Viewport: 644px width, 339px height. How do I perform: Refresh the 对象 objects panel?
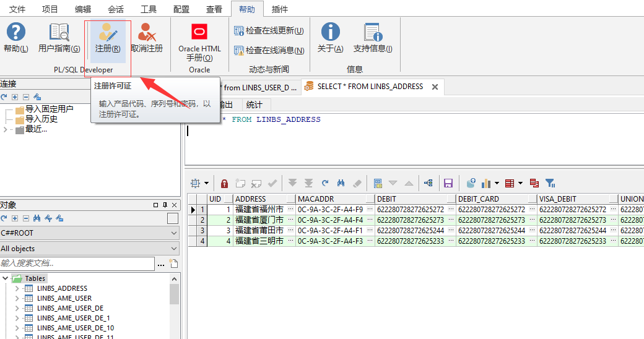coord(4,218)
